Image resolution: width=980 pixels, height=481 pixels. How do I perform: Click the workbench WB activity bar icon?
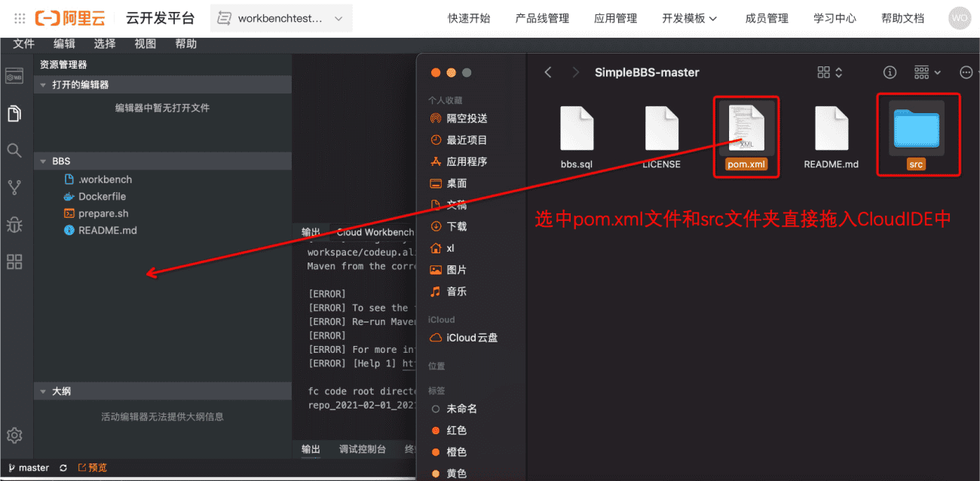(14, 76)
